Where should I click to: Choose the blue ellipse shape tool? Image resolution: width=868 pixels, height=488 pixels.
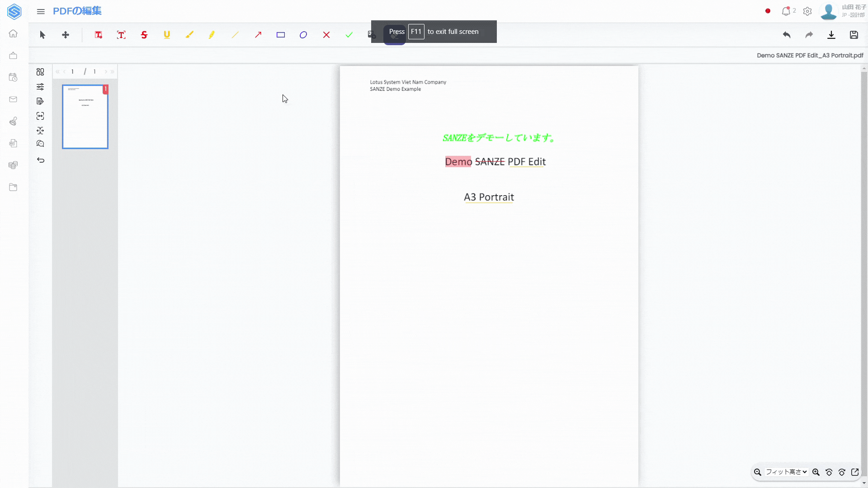tap(303, 35)
